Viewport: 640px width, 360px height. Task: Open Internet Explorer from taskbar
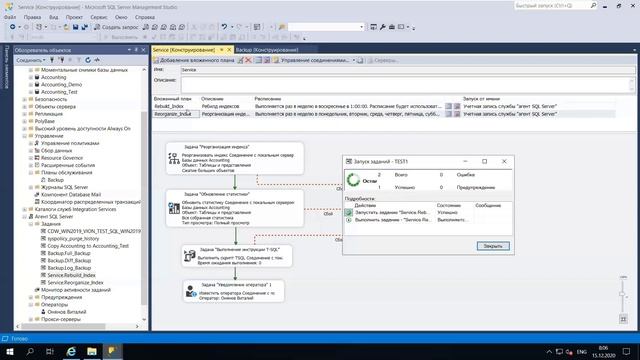click(71, 351)
